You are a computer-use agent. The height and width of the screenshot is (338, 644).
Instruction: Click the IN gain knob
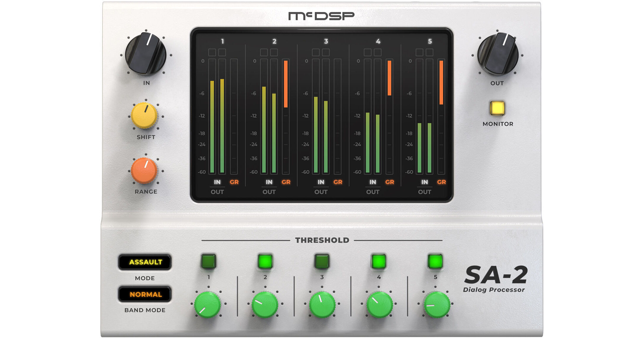pos(146,54)
